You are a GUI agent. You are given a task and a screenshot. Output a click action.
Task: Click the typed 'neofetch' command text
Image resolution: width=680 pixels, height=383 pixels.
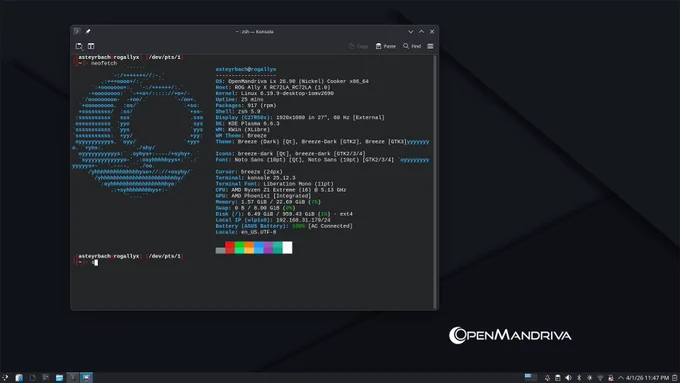point(104,63)
